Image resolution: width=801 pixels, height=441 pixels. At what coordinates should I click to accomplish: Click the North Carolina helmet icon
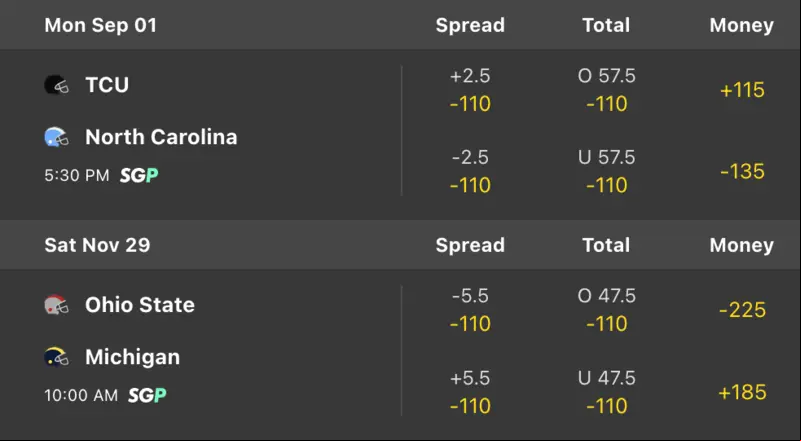coord(56,137)
